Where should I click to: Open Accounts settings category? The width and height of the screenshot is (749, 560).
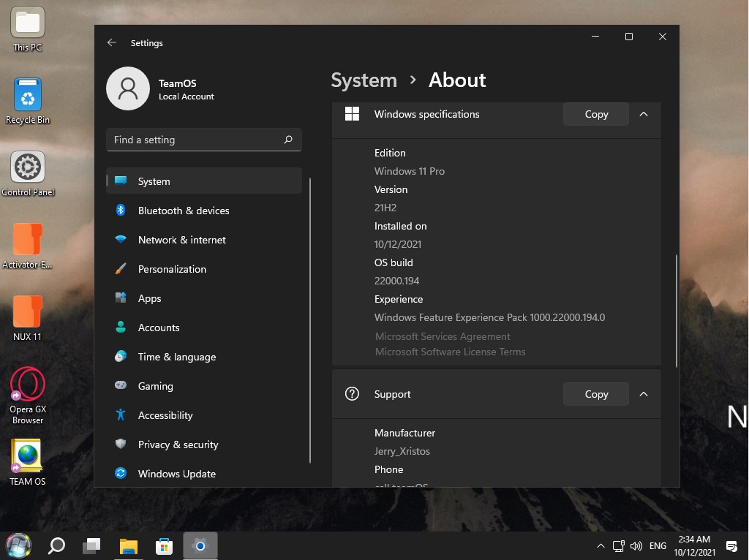click(x=204, y=327)
